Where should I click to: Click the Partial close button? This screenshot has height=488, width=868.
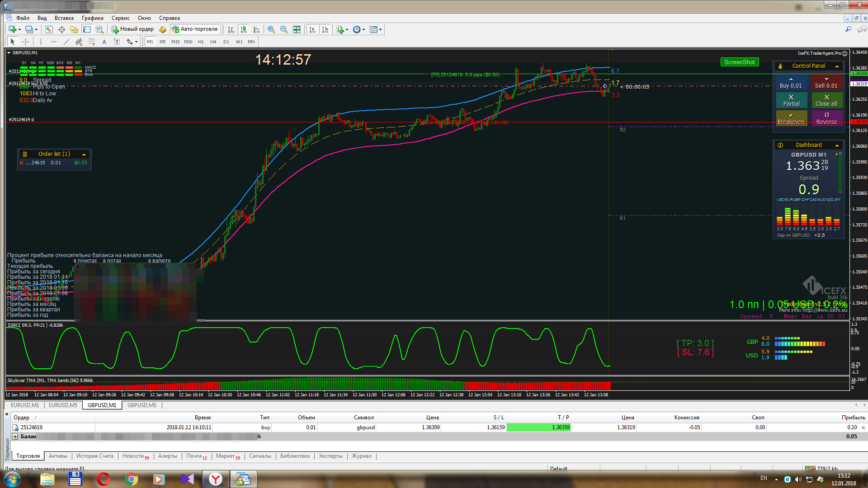[x=791, y=100]
